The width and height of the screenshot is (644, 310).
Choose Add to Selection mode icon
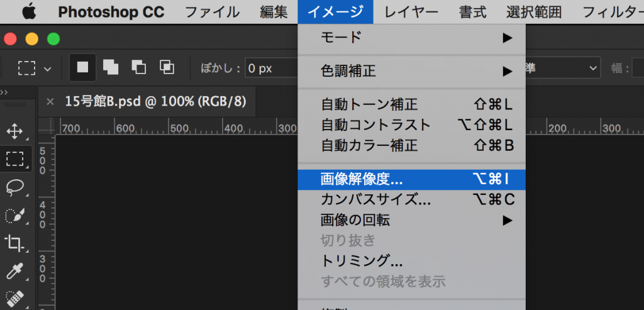[x=111, y=67]
